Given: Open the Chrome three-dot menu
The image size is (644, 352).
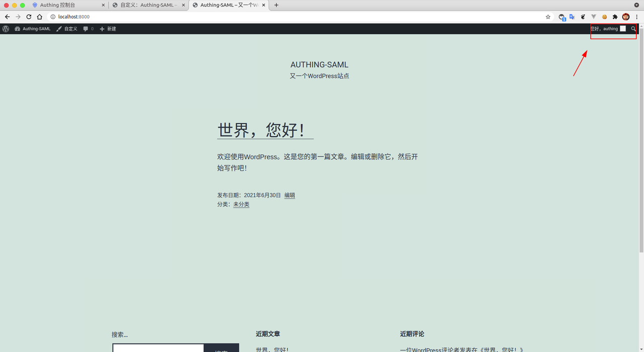Looking at the screenshot, I should pyautogui.click(x=637, y=17).
